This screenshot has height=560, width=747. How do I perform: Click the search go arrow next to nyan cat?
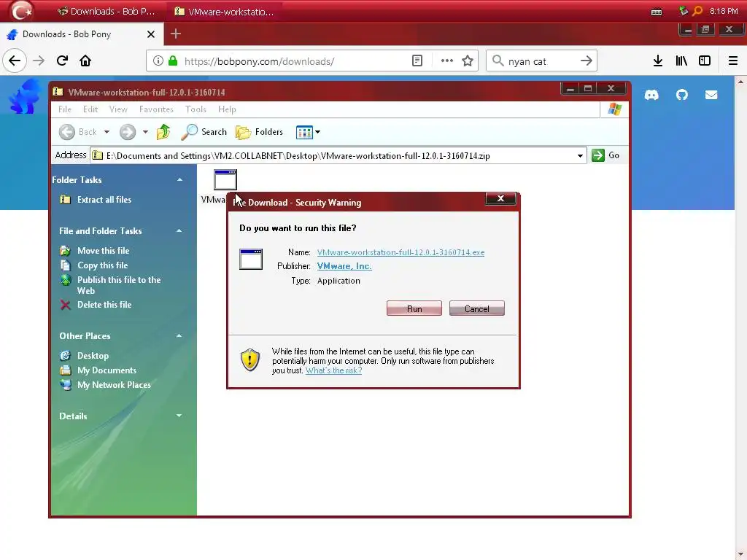[x=587, y=61]
